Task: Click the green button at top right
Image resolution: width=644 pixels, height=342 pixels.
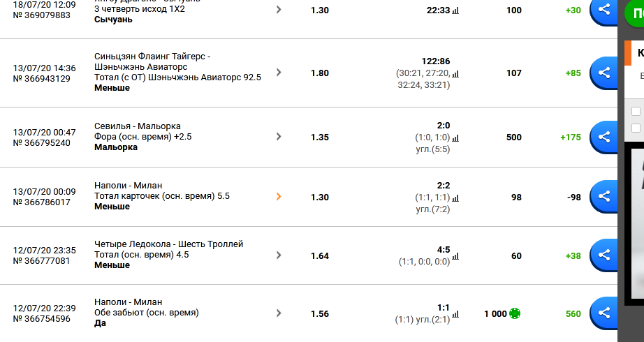Action: 634,13
